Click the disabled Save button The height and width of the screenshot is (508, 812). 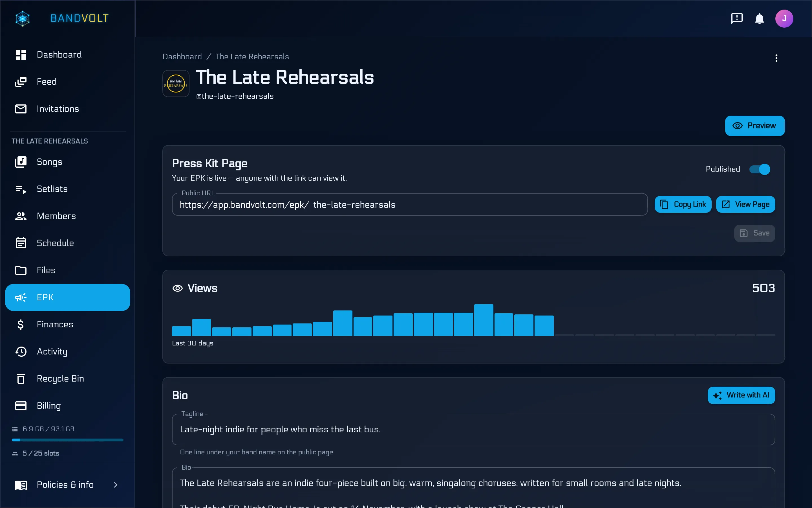click(x=754, y=233)
